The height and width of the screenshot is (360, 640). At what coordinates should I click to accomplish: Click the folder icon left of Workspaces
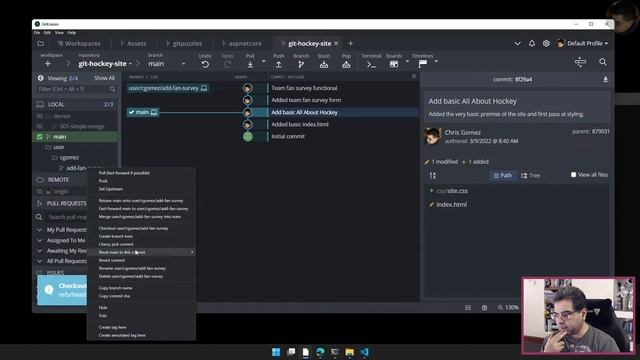40,43
